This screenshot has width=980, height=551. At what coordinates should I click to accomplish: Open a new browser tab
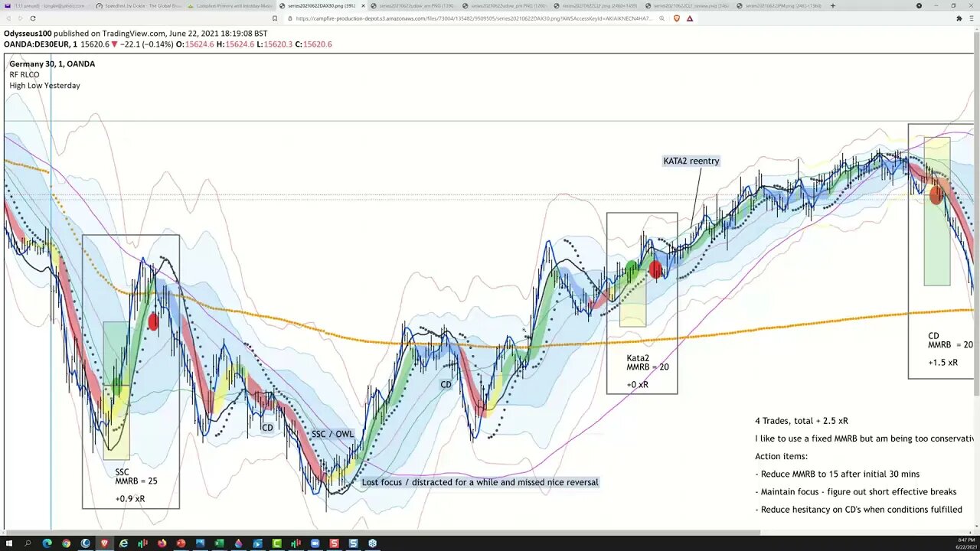coord(833,5)
